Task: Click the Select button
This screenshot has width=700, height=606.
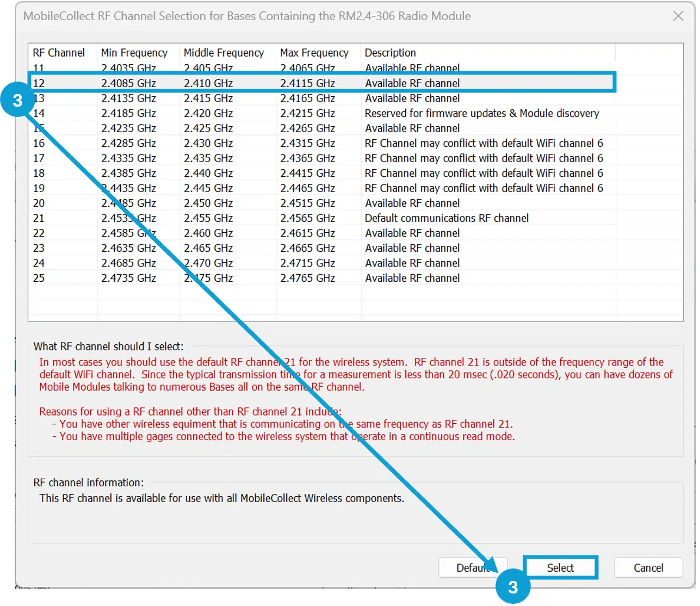Action: tap(560, 567)
